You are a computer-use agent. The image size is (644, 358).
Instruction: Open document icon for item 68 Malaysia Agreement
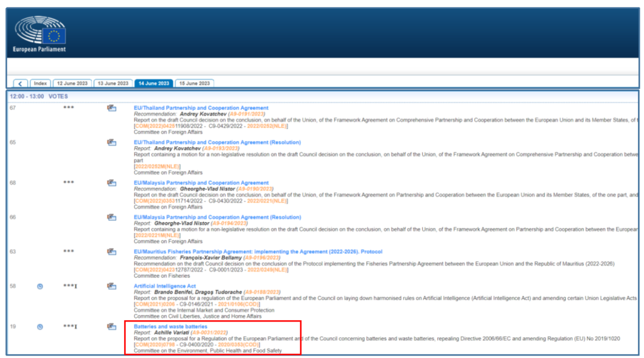click(111, 183)
